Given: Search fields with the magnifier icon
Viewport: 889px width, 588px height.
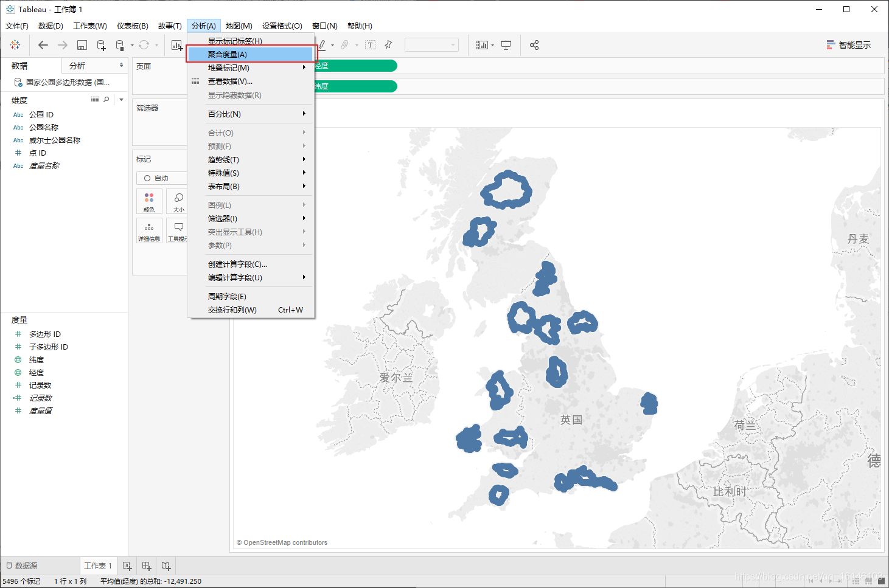Looking at the screenshot, I should pyautogui.click(x=106, y=99).
